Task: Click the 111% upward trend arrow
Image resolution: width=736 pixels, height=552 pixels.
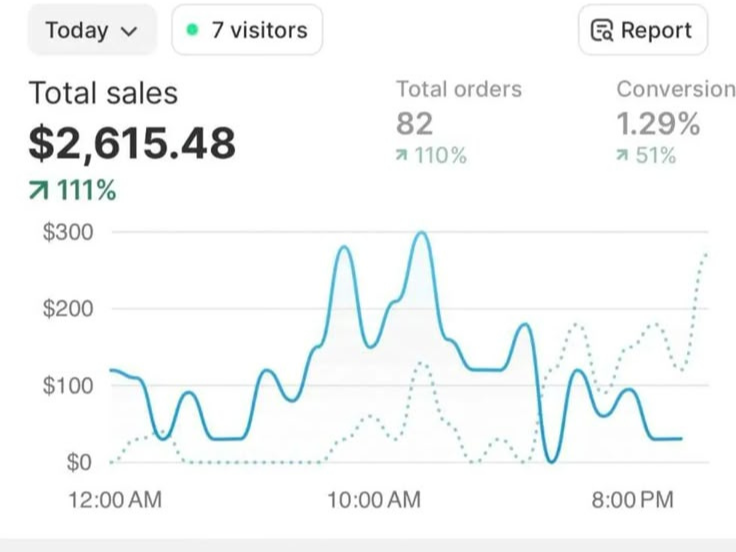Action: [40, 190]
